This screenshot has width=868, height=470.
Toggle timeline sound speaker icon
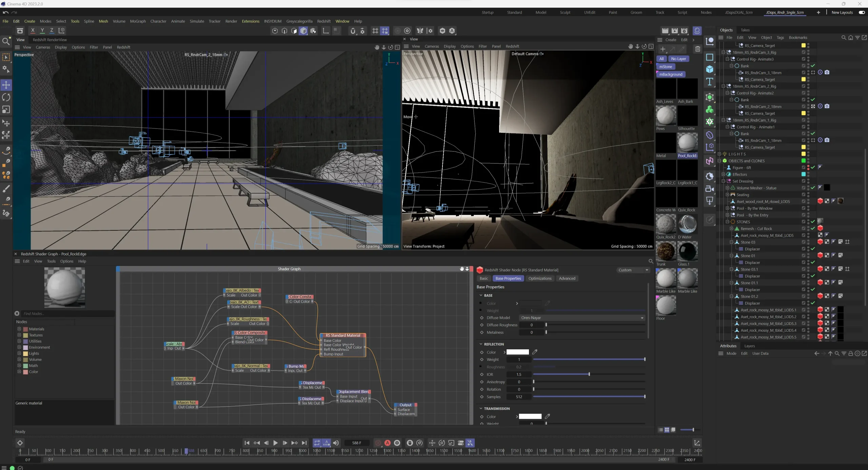click(336, 443)
